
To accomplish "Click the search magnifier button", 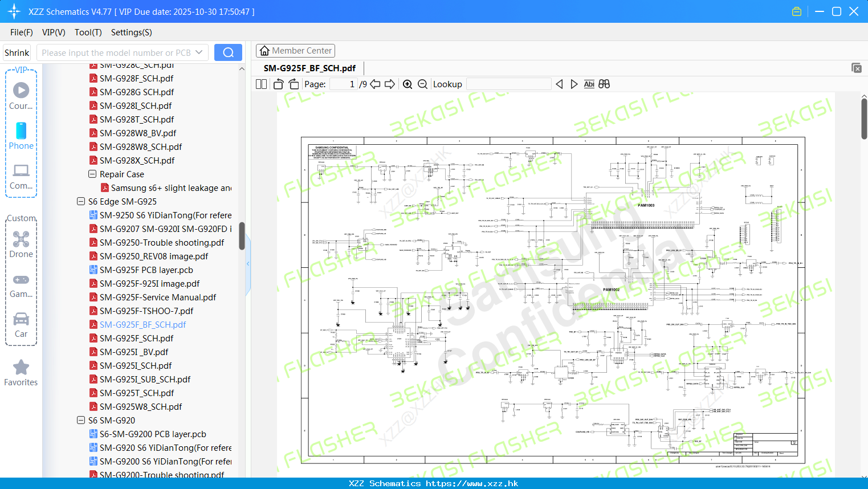I will [x=228, y=52].
